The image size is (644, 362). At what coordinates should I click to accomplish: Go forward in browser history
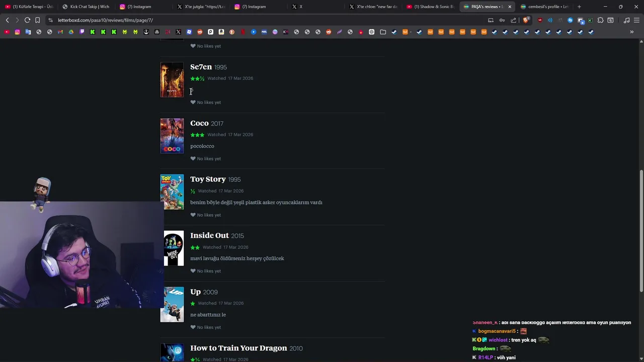click(17, 20)
